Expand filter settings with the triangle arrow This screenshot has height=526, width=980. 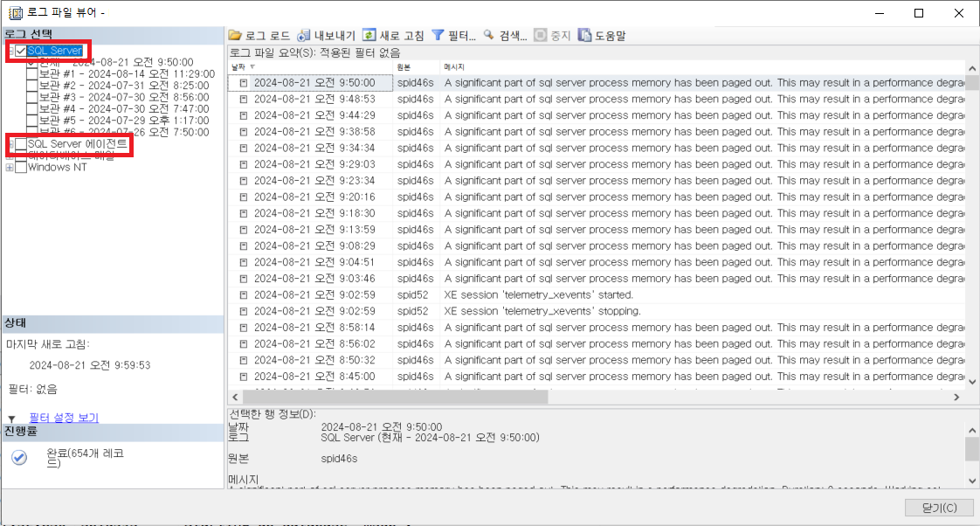pos(11,419)
